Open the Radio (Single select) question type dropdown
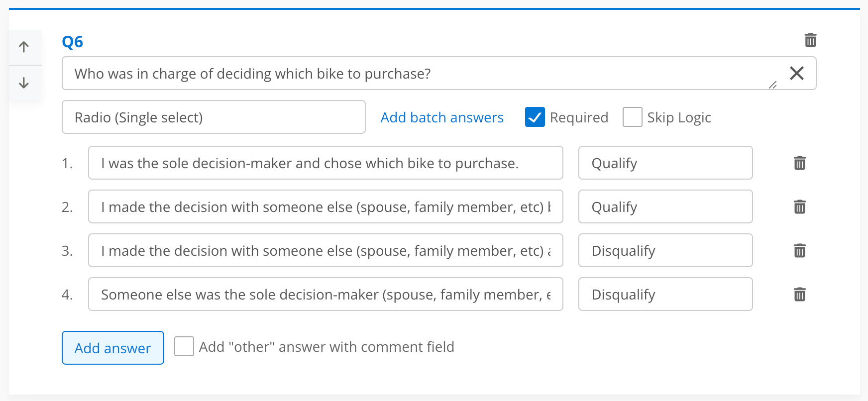Viewport: 868px width, 401px height. pyautogui.click(x=214, y=117)
